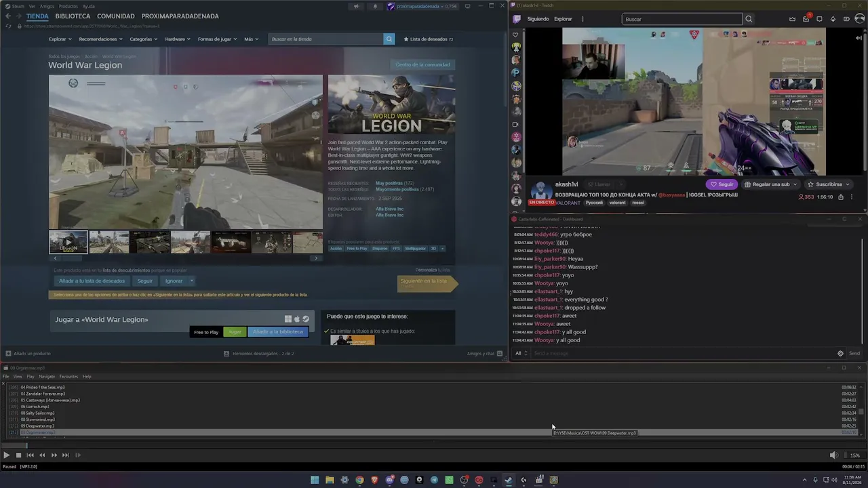Open Google Chrome from the taskbar
Image resolution: width=868 pixels, height=488 pixels.
pyautogui.click(x=359, y=480)
